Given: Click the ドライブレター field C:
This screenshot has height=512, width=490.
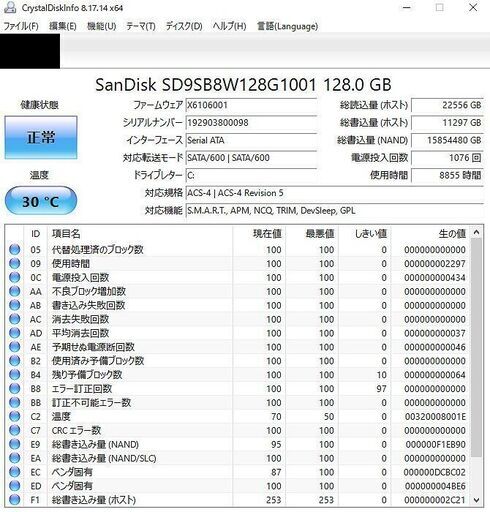Looking at the screenshot, I should (x=251, y=175).
